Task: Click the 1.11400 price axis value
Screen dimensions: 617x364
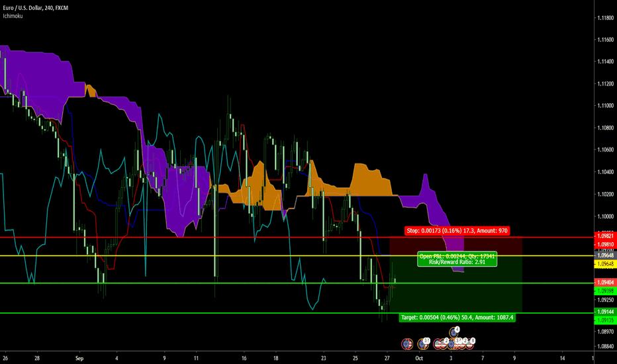Action: (605, 62)
